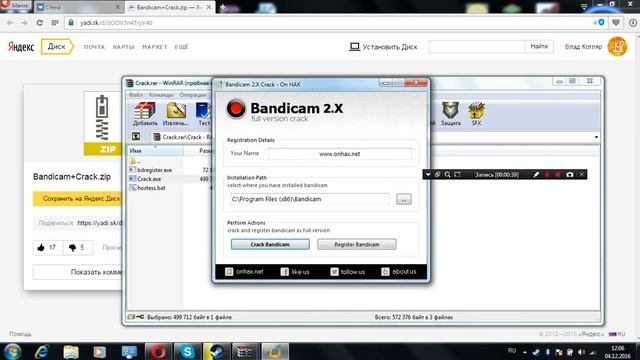This screenshot has width=640, height=360.
Task: Click the like us footer link
Action: point(295,271)
